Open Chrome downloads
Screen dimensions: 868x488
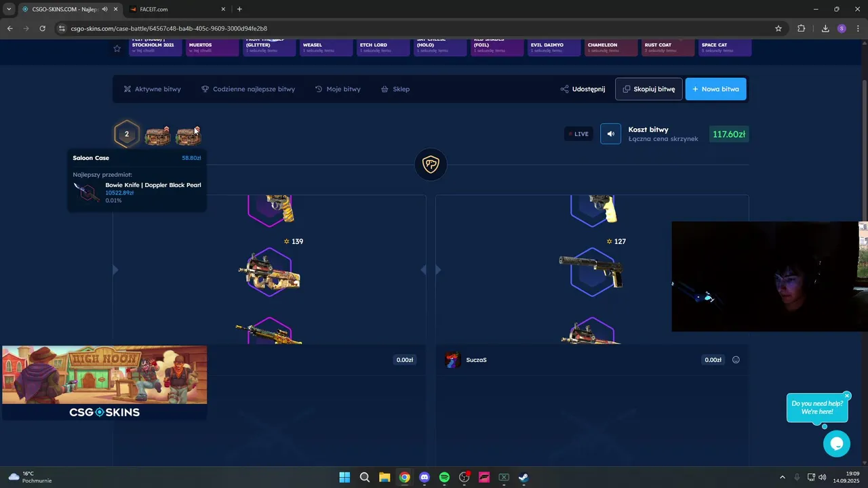825,28
